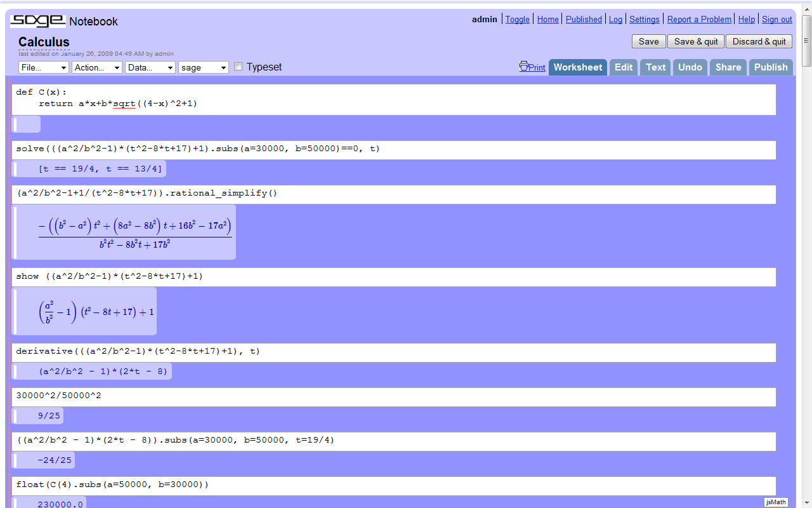The width and height of the screenshot is (812, 508).
Task: Click the Sign out link
Action: click(x=776, y=20)
